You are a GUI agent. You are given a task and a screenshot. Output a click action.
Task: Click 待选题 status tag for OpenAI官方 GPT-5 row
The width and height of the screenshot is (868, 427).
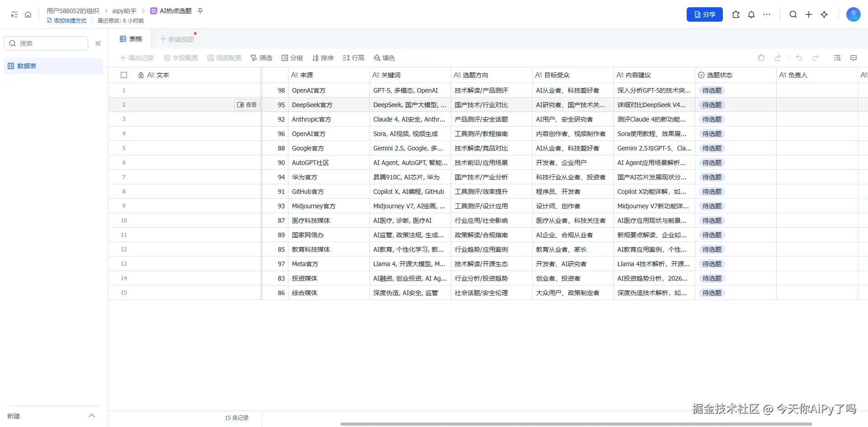[712, 90]
